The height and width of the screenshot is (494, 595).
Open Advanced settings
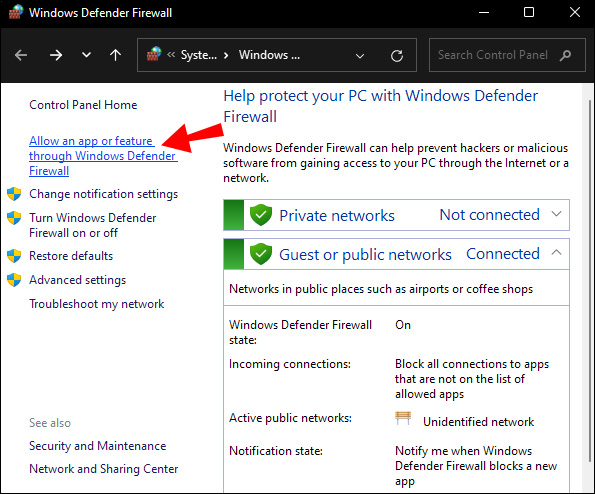(x=77, y=280)
